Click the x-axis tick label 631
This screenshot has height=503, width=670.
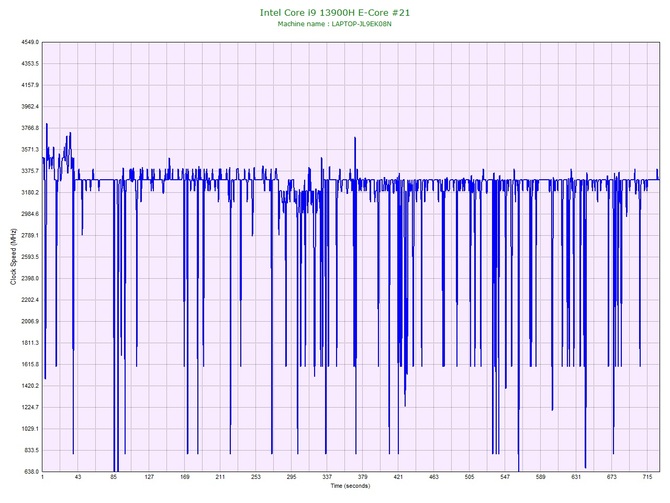[x=576, y=477]
